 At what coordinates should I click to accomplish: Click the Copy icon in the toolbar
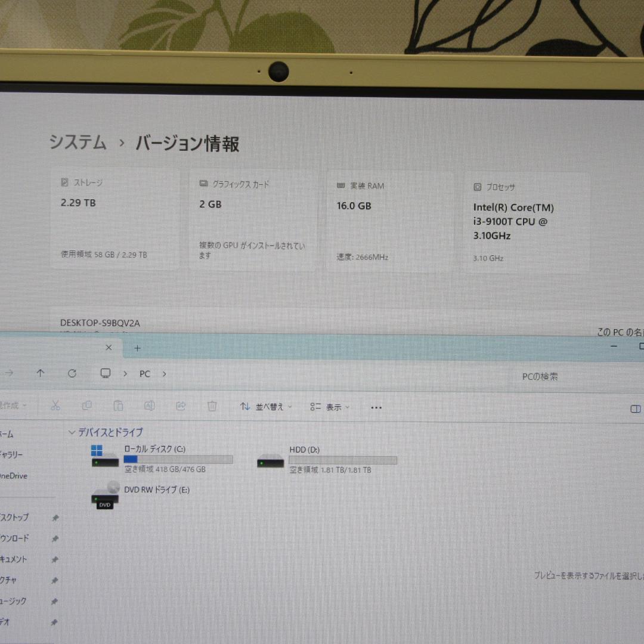[87, 405]
